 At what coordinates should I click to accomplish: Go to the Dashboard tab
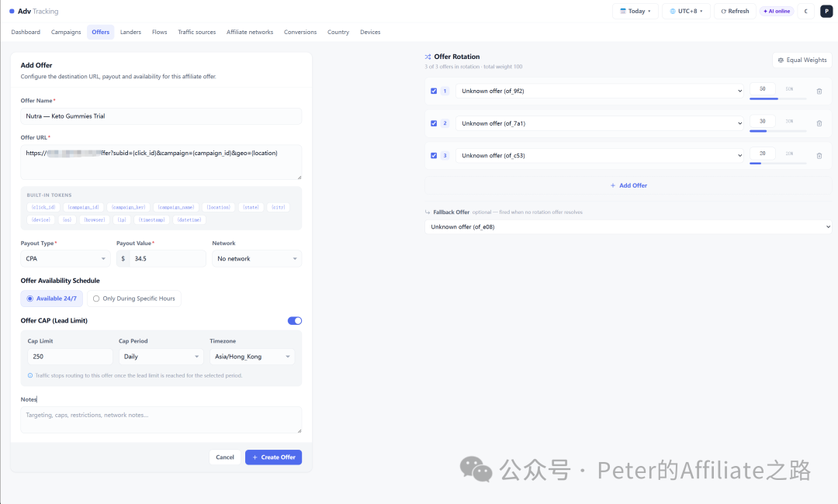(x=26, y=32)
